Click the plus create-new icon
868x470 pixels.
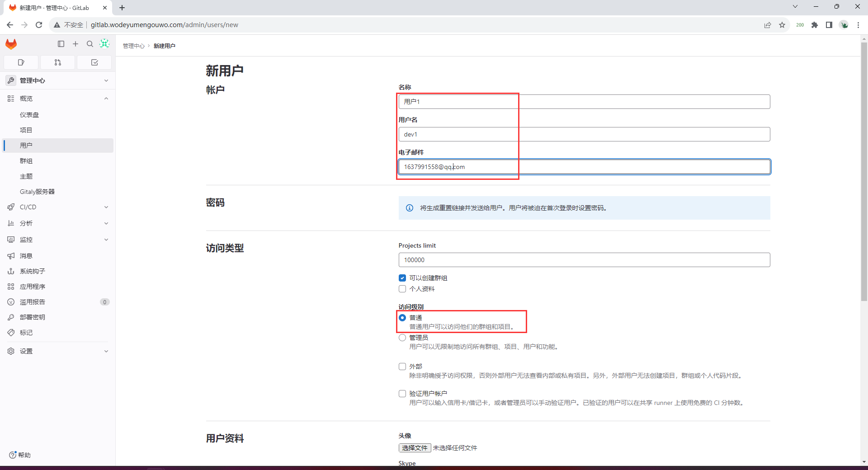(x=75, y=44)
